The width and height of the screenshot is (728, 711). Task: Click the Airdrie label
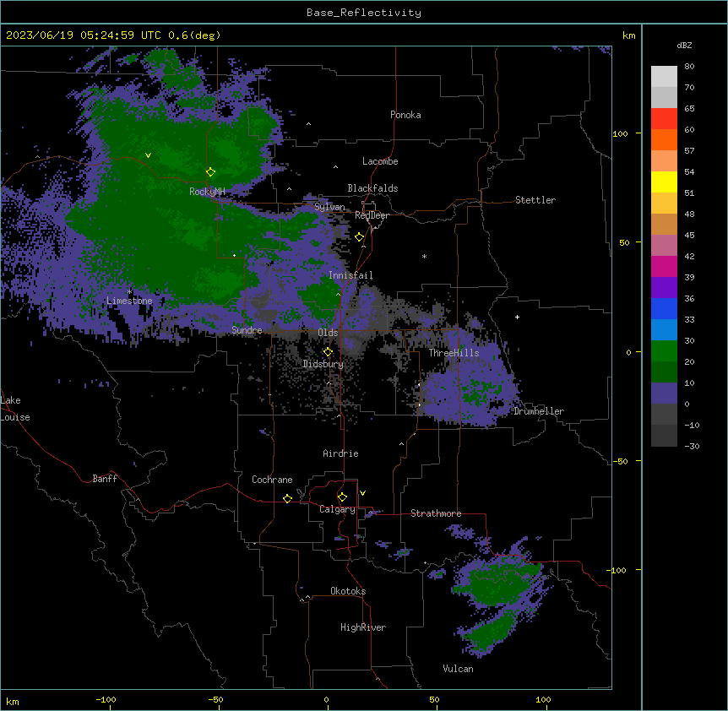point(341,453)
